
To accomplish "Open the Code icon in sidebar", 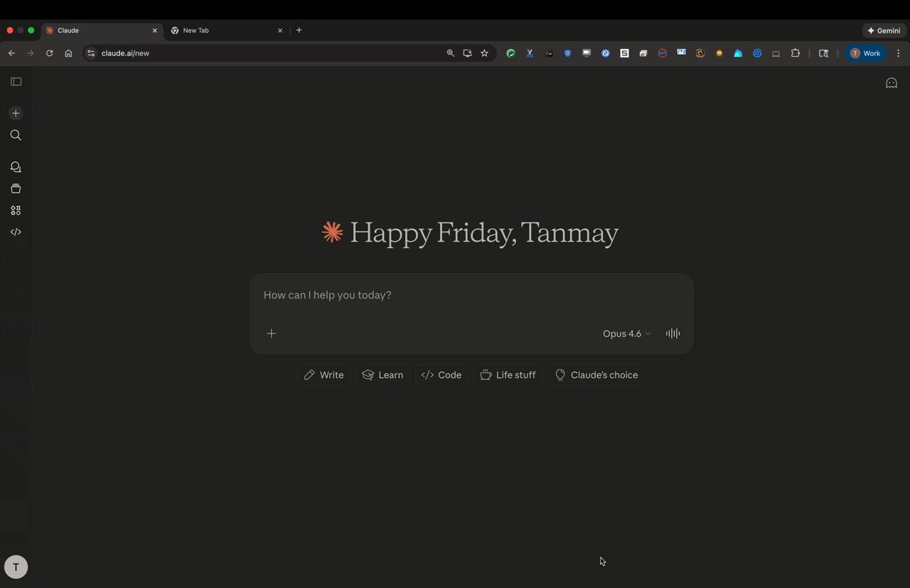I will tap(16, 232).
